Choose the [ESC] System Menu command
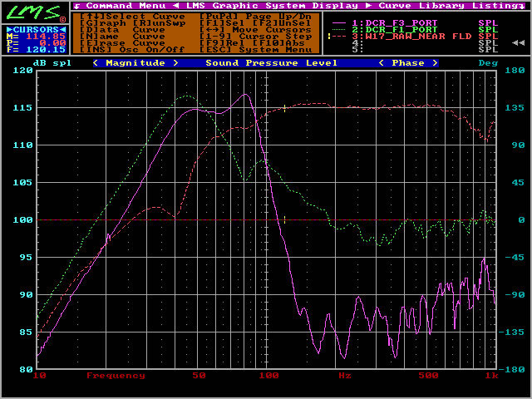Image resolution: width=532 pixels, height=399 pixels. point(255,50)
